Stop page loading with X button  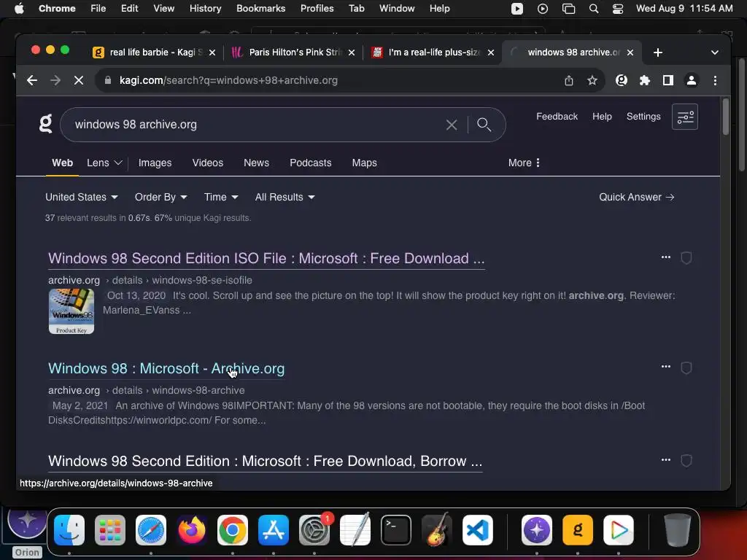point(79,80)
